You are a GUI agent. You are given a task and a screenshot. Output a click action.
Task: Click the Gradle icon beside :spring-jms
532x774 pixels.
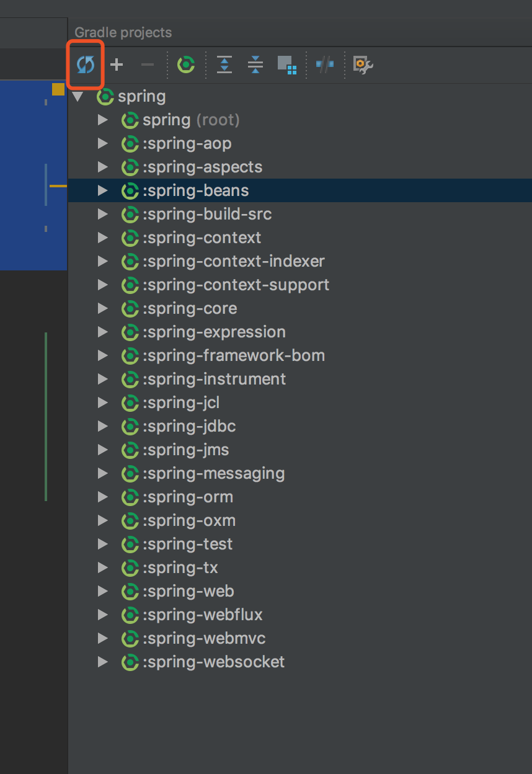tap(130, 450)
